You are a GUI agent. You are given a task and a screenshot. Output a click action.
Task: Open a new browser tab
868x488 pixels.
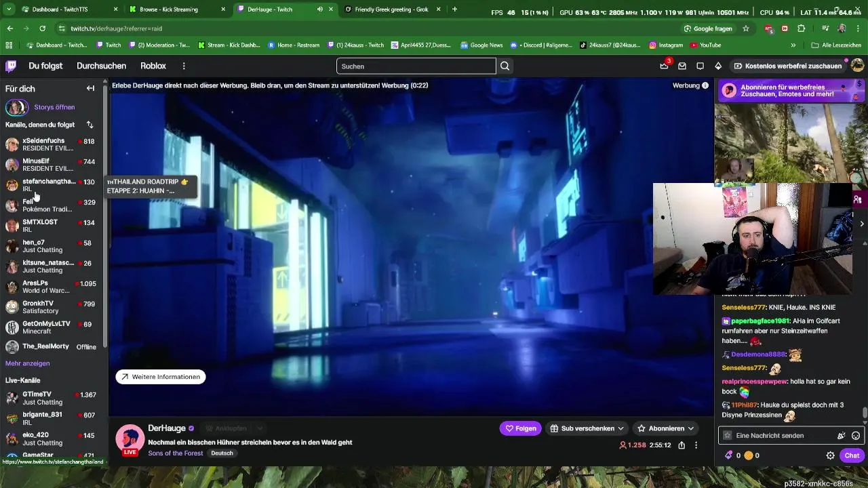pos(454,9)
